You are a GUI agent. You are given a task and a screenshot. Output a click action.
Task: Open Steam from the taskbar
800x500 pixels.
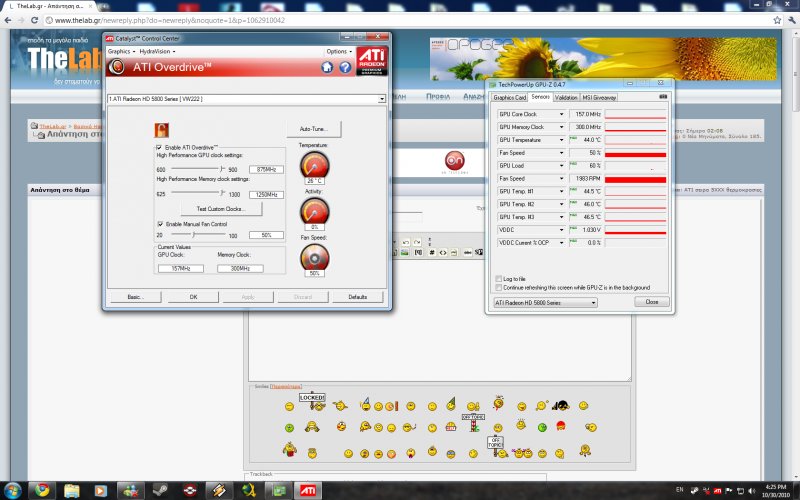click(161, 491)
